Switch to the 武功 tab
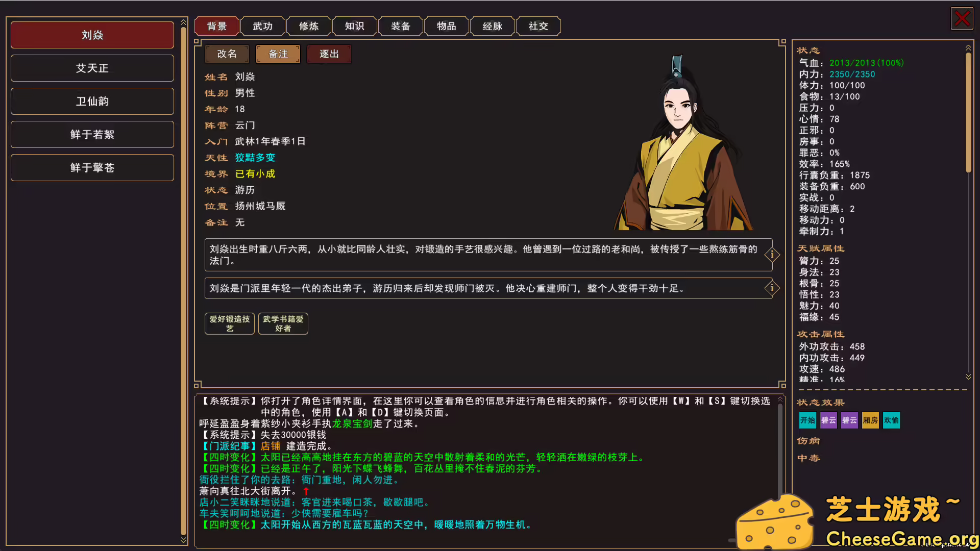The height and width of the screenshot is (551, 980). click(263, 26)
